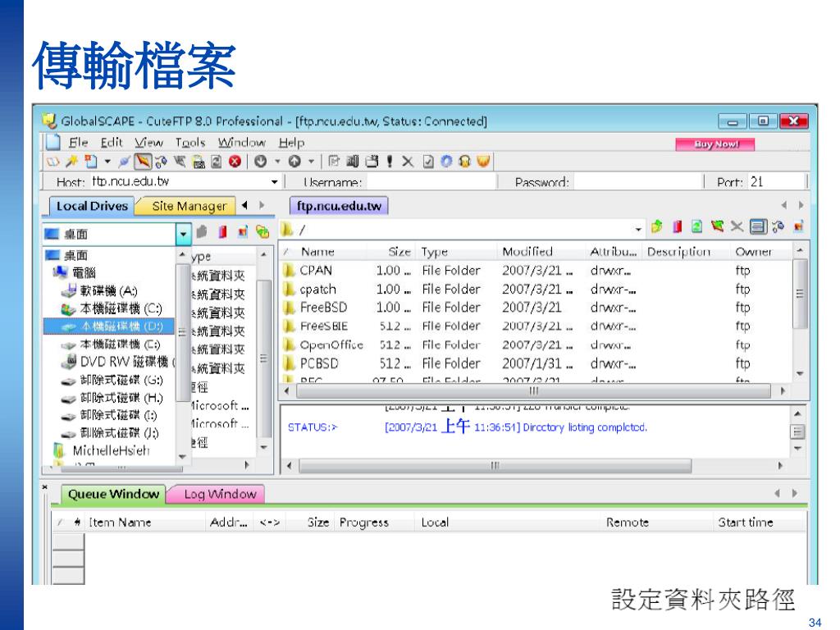Open the Tools menu

[x=190, y=143]
